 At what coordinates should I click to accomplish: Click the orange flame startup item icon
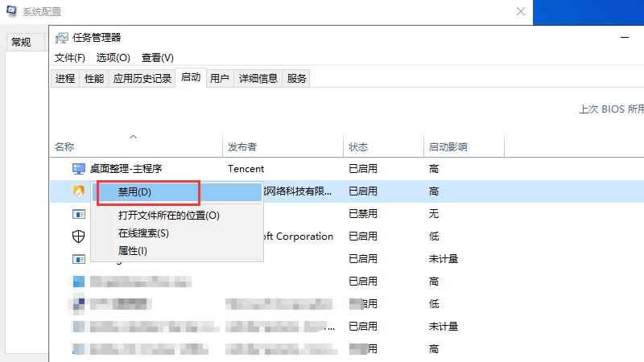pos(78,191)
